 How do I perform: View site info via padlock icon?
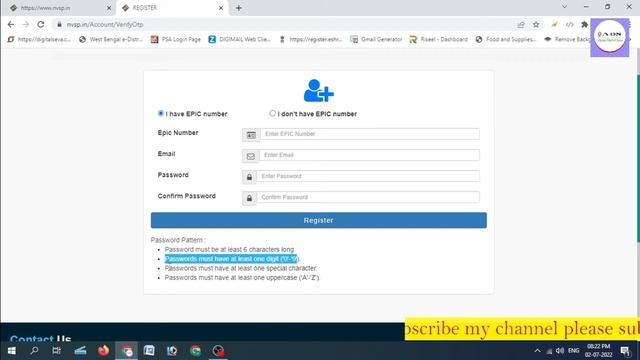pos(59,24)
